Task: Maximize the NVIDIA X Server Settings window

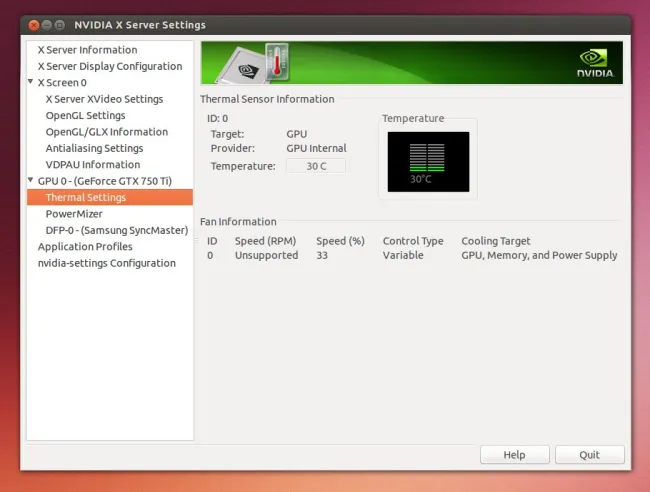Action: click(60, 25)
